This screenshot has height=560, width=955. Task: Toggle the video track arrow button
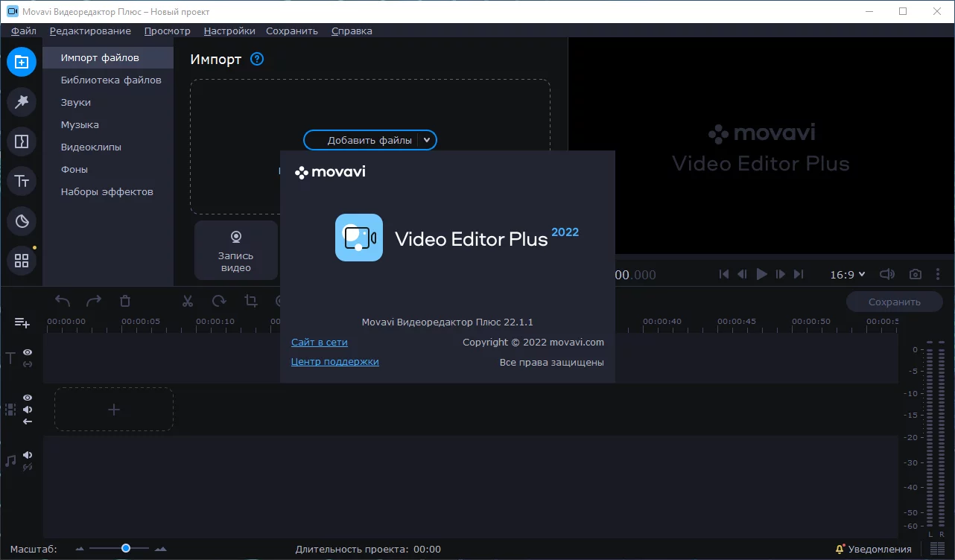(28, 421)
